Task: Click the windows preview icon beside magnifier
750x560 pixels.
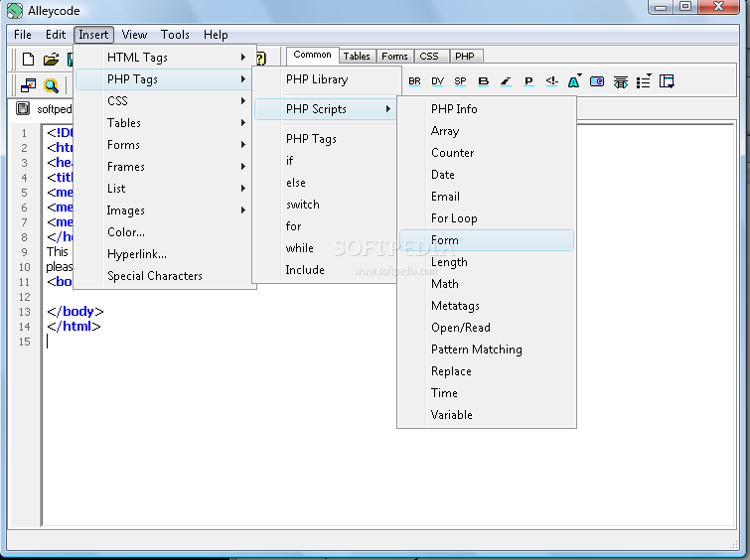Action: point(28,85)
